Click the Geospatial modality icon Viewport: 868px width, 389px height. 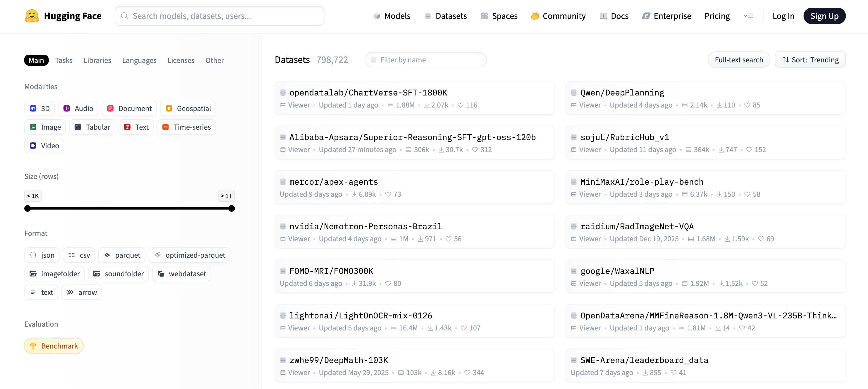pyautogui.click(x=169, y=108)
